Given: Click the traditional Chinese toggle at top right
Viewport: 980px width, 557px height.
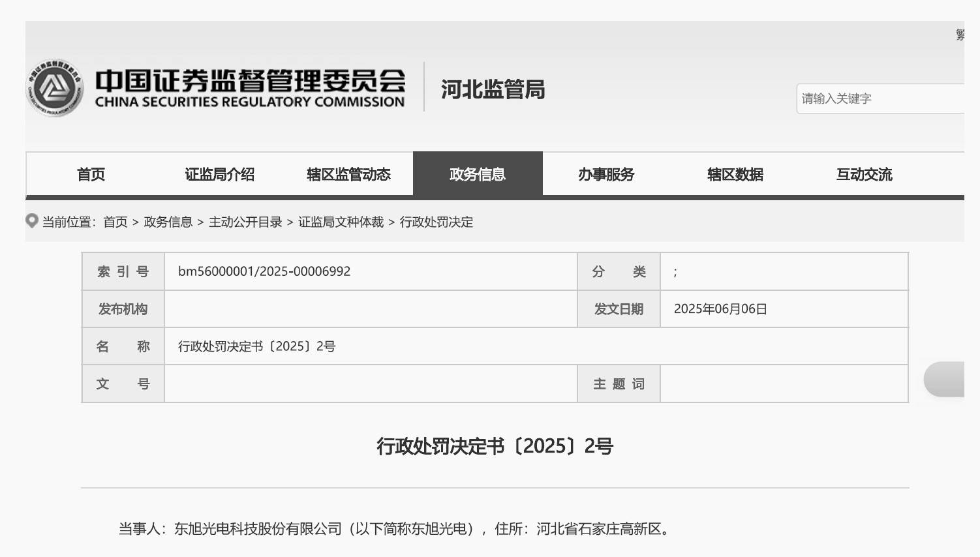Looking at the screenshot, I should [960, 35].
